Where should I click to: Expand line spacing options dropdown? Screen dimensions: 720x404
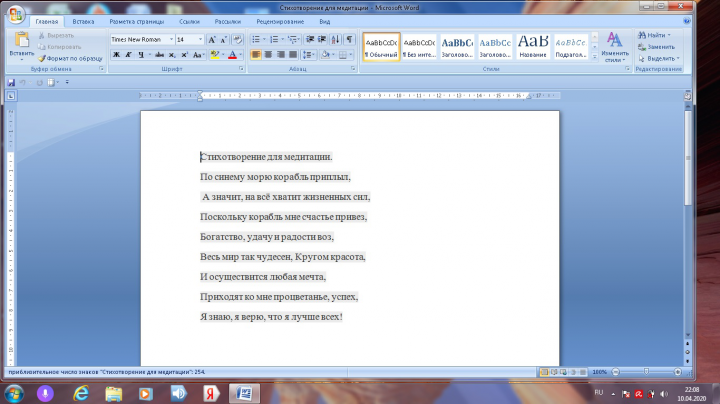(x=314, y=55)
